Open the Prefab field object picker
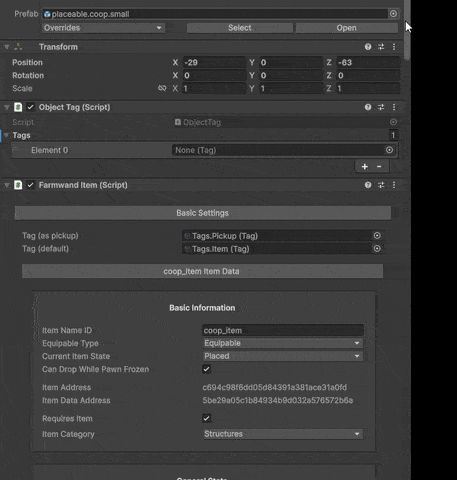457x480 pixels. pyautogui.click(x=393, y=14)
